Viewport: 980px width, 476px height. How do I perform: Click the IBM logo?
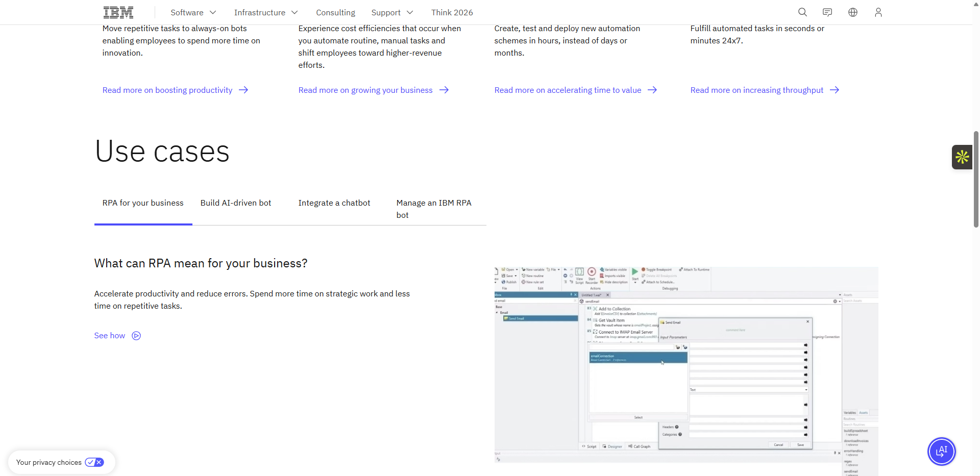click(x=118, y=12)
